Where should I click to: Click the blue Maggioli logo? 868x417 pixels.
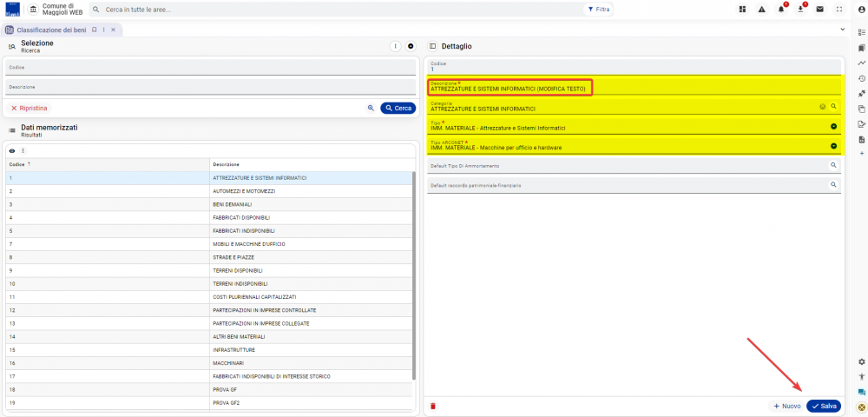click(11, 10)
